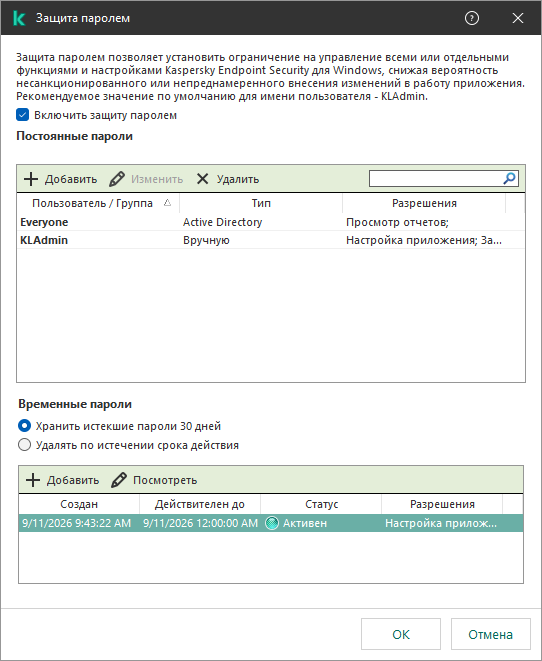542x661 pixels.
Task: Sort by Действителен до column header
Action: [x=200, y=504]
